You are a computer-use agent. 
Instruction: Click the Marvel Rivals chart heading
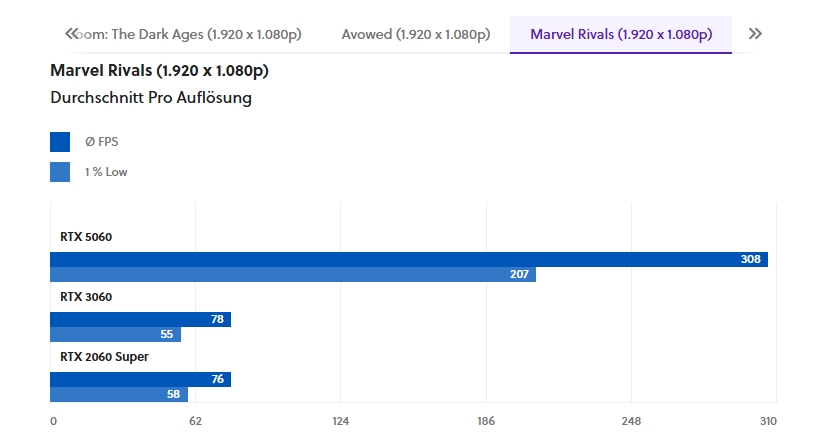pos(159,71)
